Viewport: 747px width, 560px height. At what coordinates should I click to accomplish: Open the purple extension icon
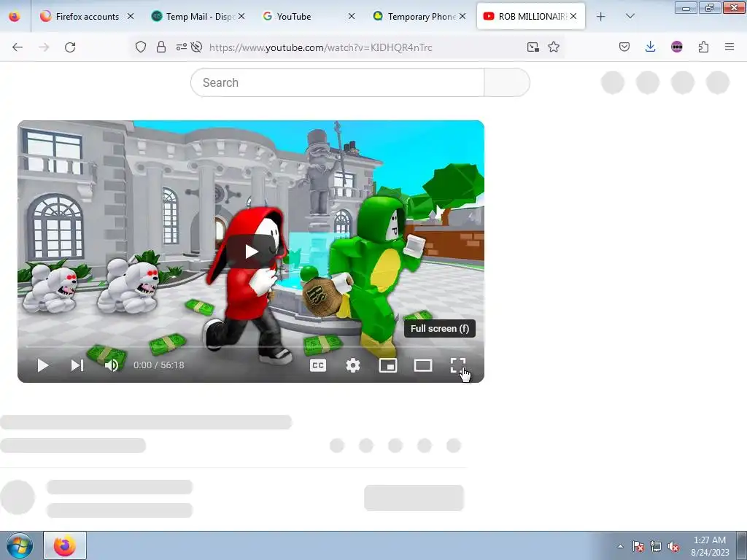(676, 47)
